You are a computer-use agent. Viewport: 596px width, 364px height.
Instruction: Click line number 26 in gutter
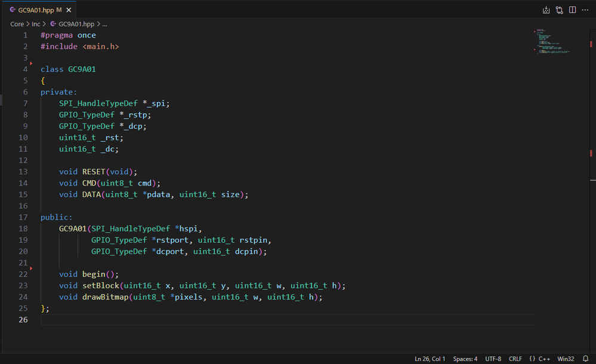pyautogui.click(x=23, y=320)
